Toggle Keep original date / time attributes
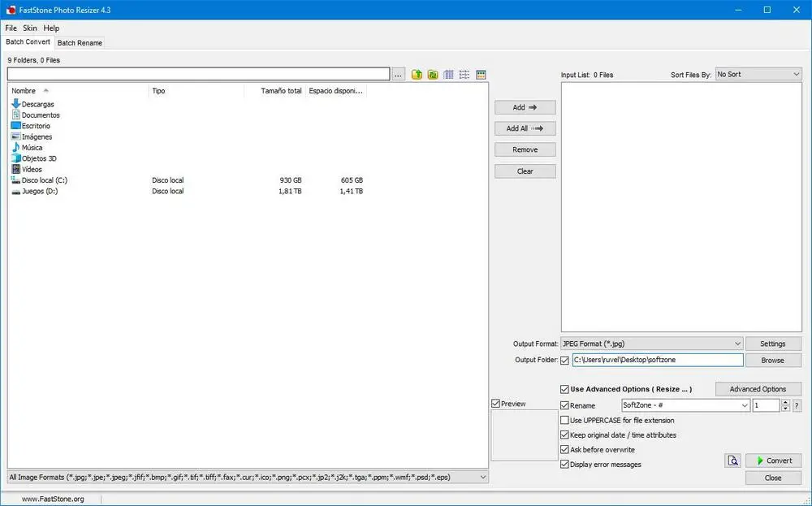Screen dimensions: 812x506 564,435
